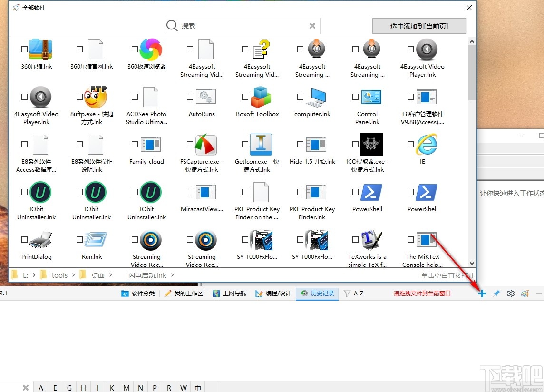Open the computer.lnk monitor icon

pos(316,98)
